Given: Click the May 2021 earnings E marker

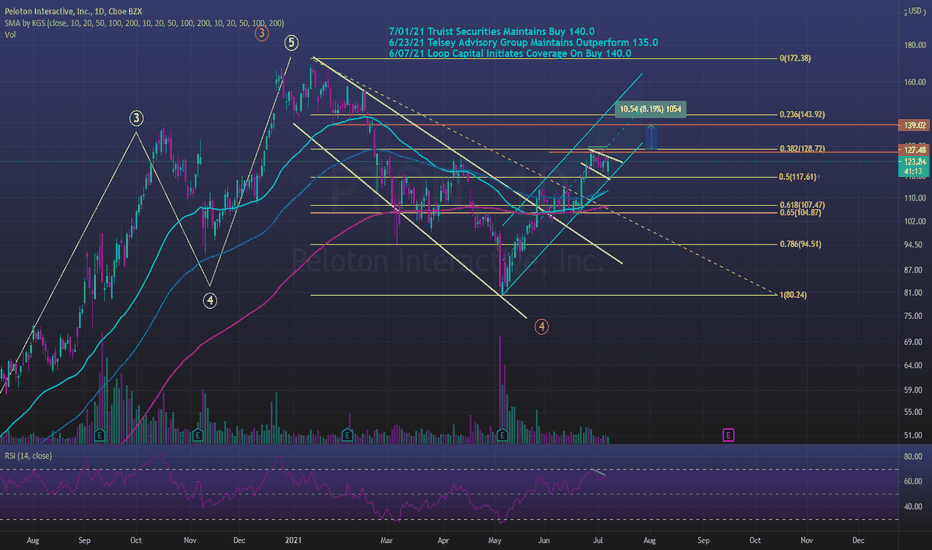Looking at the screenshot, I should point(502,435).
